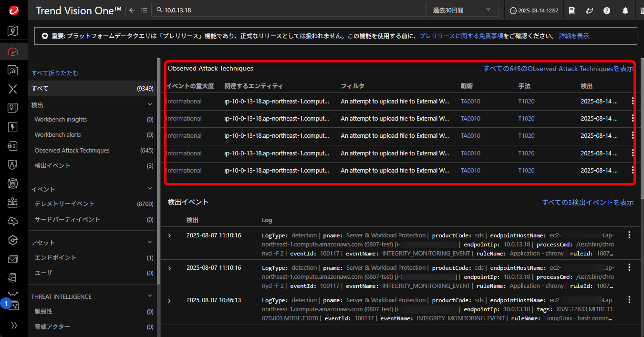Select 脆弱性 filter
The width and height of the screenshot is (644, 337).
pyautogui.click(x=93, y=311)
